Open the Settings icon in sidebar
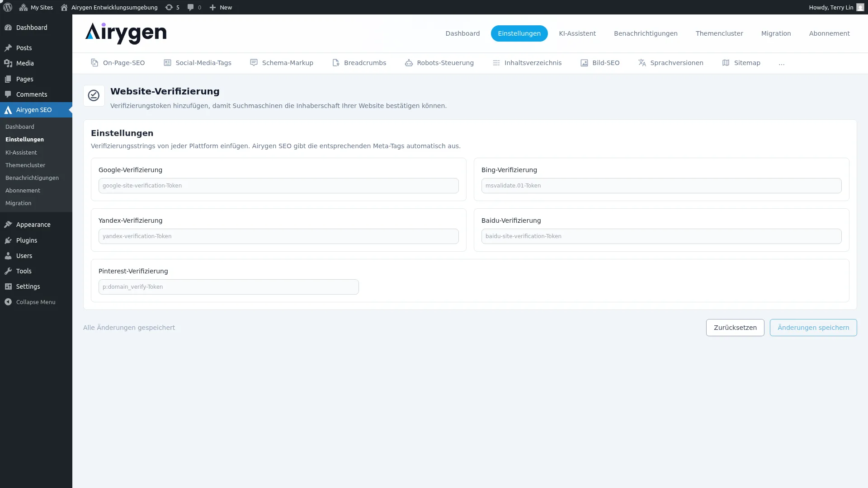 tap(8, 286)
